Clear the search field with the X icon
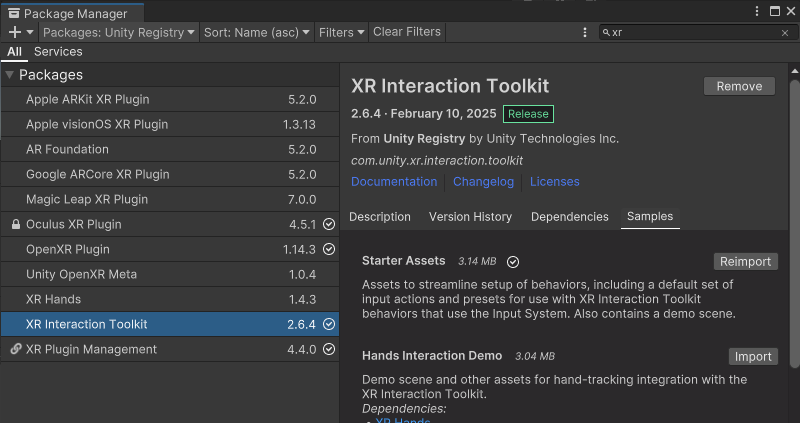 tap(785, 33)
